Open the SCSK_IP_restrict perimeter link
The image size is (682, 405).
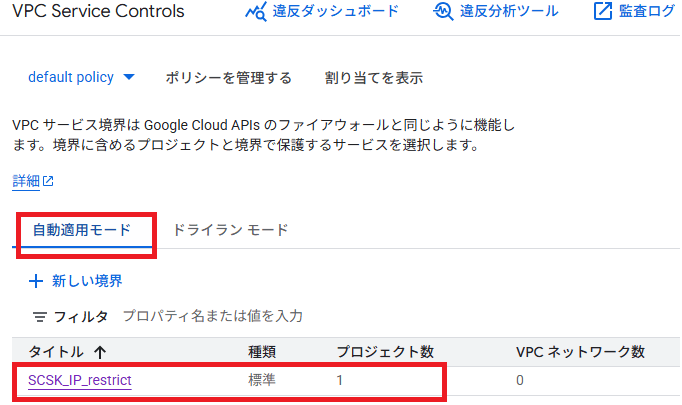80,380
